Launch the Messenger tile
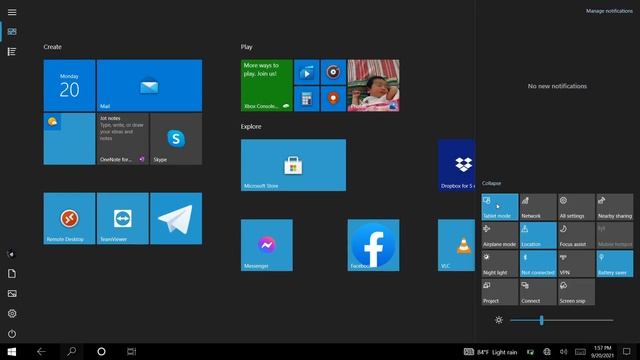 point(267,245)
